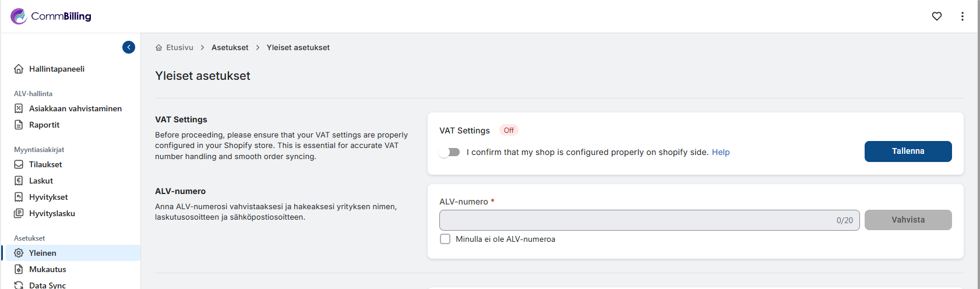
Task: Tick the Minulla ei ole ALV-numeroa checkbox
Action: 445,239
